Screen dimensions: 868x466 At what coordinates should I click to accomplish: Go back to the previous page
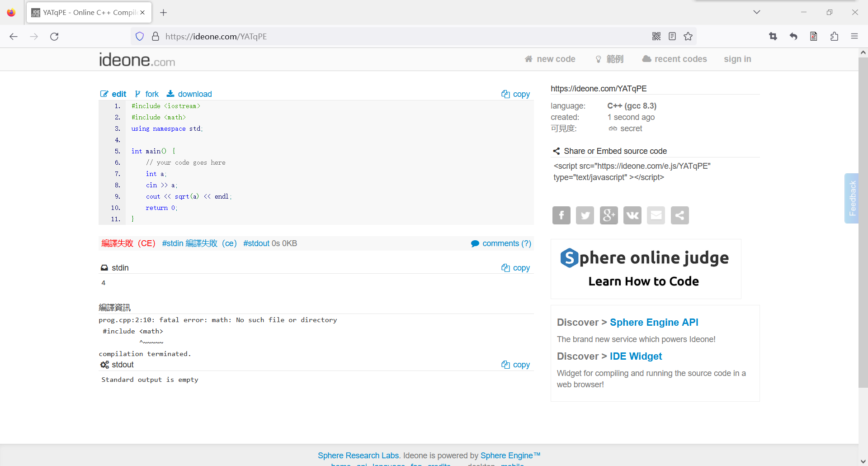(14, 37)
